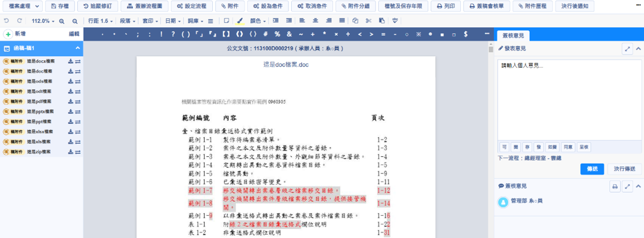Switch to the 簽核意見 tab
This screenshot has height=238, width=644.
pos(513,35)
